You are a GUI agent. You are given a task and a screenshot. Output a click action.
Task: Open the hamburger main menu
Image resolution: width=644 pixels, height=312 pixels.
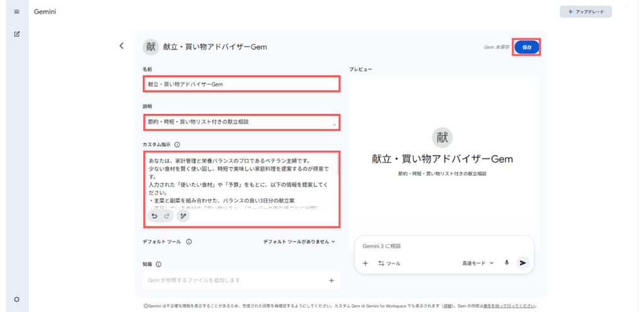point(16,11)
